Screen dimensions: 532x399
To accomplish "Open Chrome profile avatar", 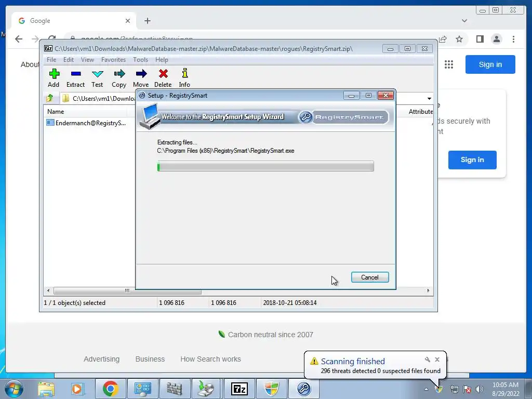I will click(x=496, y=39).
